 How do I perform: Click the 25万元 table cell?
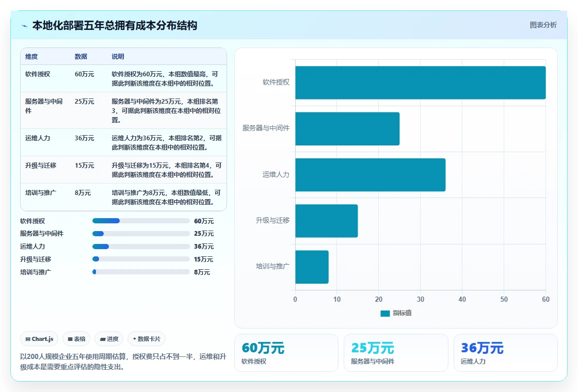[85, 101]
